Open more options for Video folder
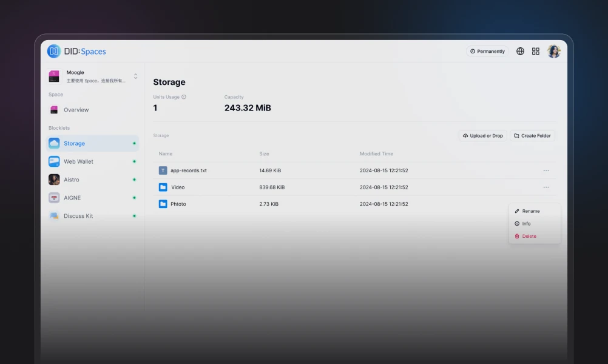 pyautogui.click(x=546, y=187)
